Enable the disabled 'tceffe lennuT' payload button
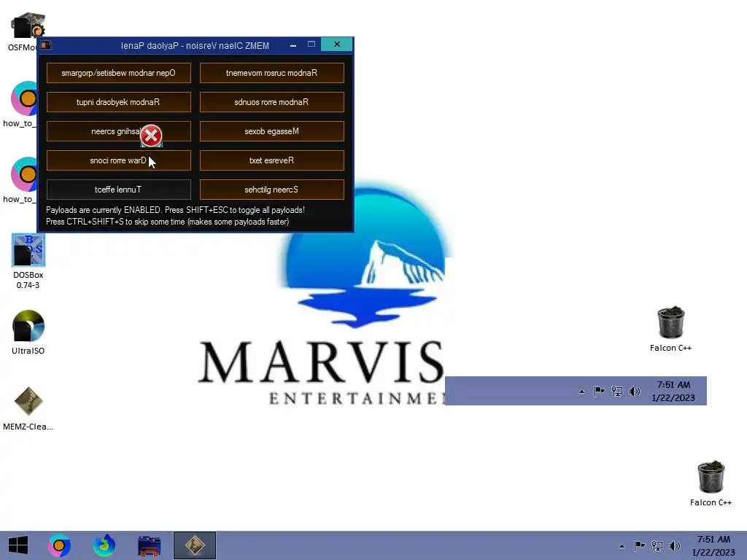Image resolution: width=747 pixels, height=560 pixels. pyautogui.click(x=119, y=190)
